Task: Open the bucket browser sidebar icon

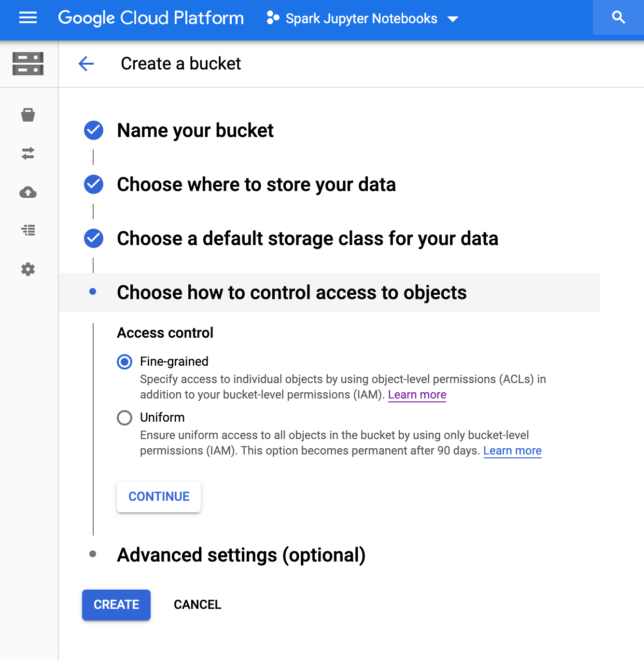Action: [x=28, y=115]
